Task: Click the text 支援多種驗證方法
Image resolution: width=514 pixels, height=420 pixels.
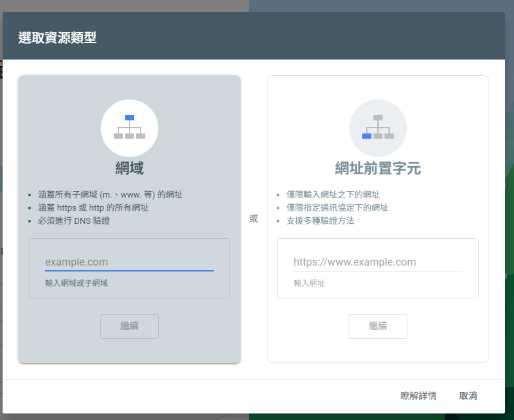Action: 320,220
